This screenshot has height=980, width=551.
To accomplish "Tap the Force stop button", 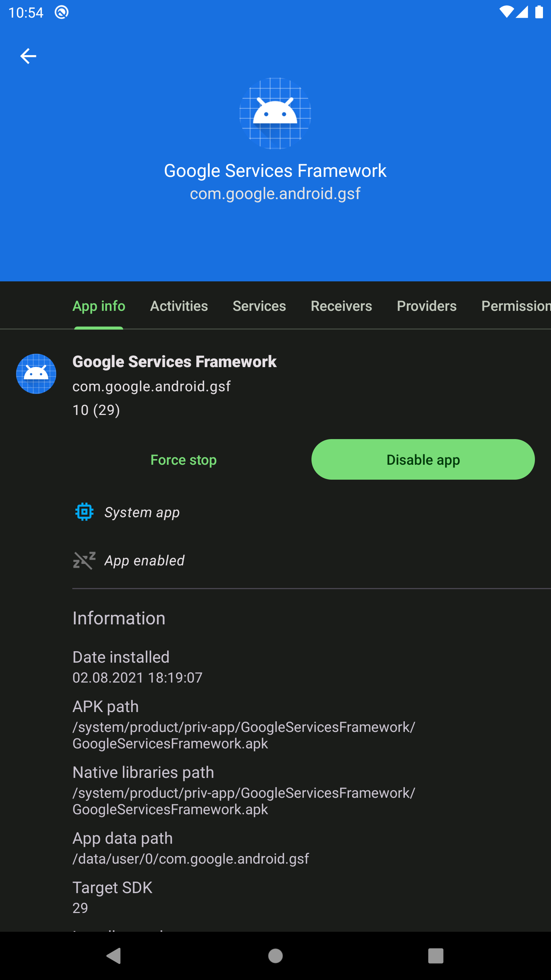I will (184, 460).
